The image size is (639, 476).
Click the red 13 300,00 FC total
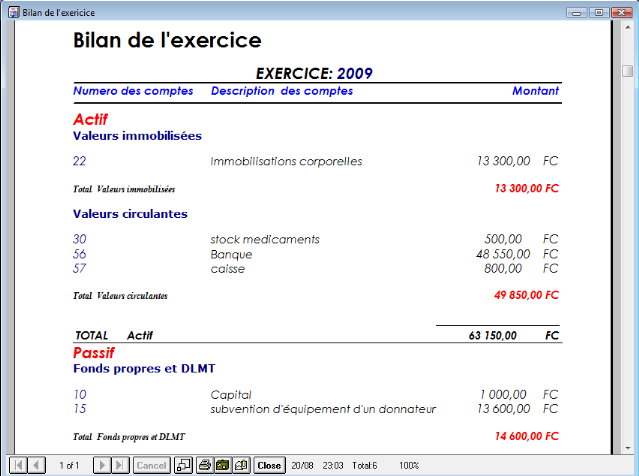[527, 188]
